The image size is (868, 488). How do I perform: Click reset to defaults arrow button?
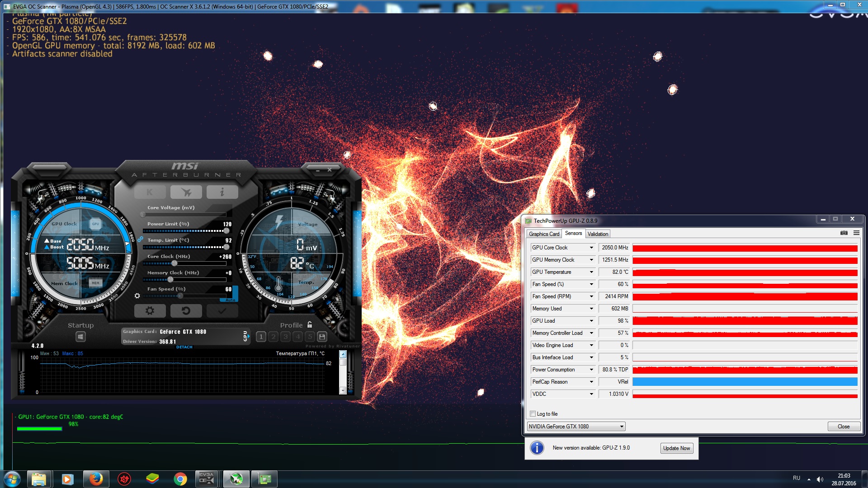(x=186, y=311)
